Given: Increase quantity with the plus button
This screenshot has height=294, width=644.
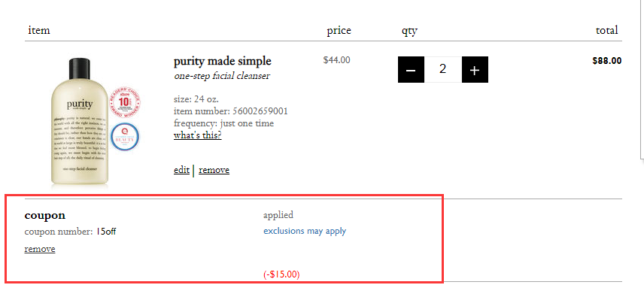Looking at the screenshot, I should (475, 69).
